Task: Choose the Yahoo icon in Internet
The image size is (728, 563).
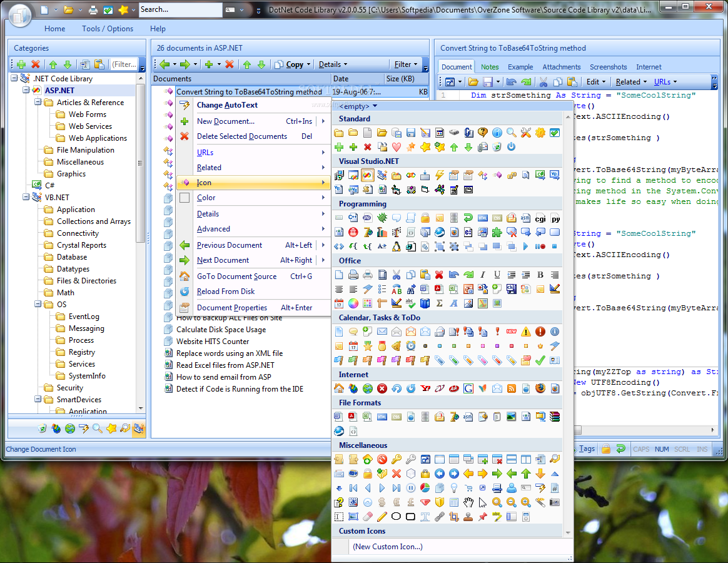Action: [x=425, y=388]
